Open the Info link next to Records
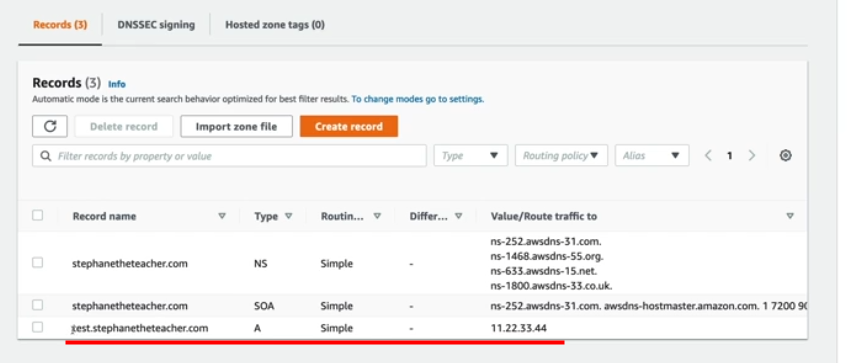 pos(117,84)
